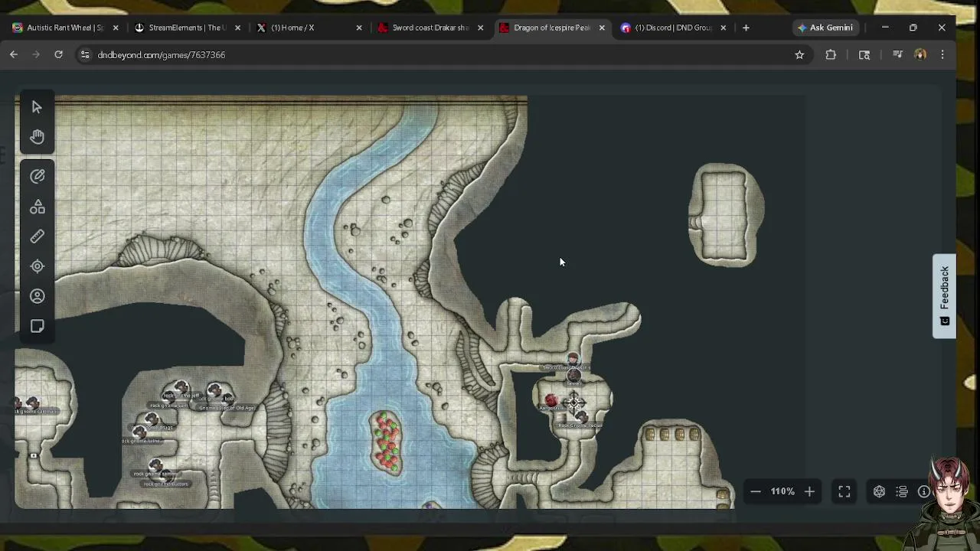
Task: Select the rock gnome jeff token
Action: tap(181, 388)
